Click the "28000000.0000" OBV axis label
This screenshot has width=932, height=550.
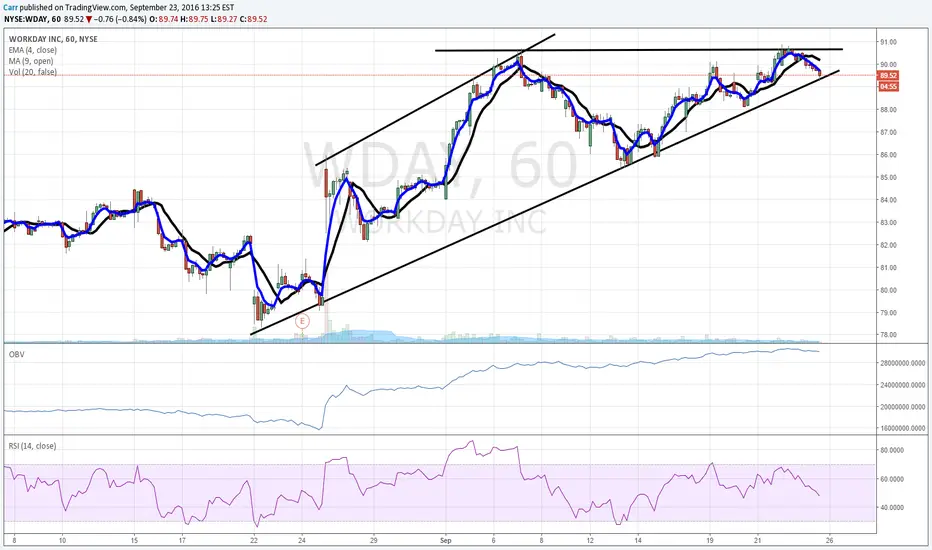point(902,363)
